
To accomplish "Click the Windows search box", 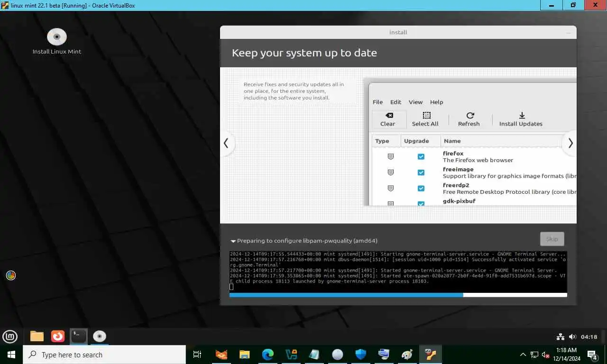I will [x=104, y=355].
